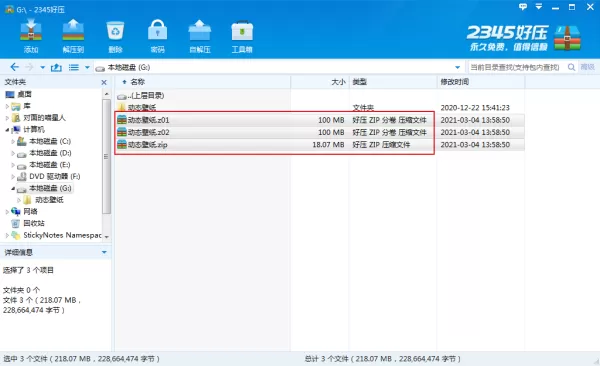
Task: Collapse the 本地磁盘 (G:) tree node
Action: (13, 188)
